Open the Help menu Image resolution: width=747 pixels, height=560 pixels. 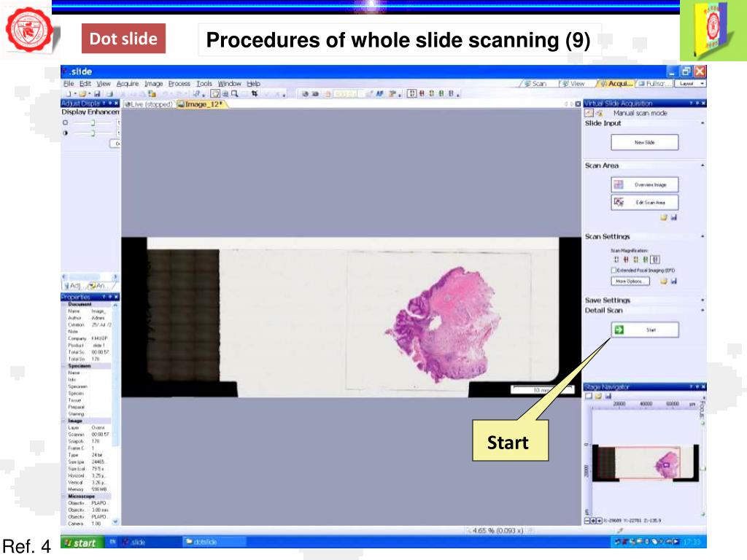point(253,83)
